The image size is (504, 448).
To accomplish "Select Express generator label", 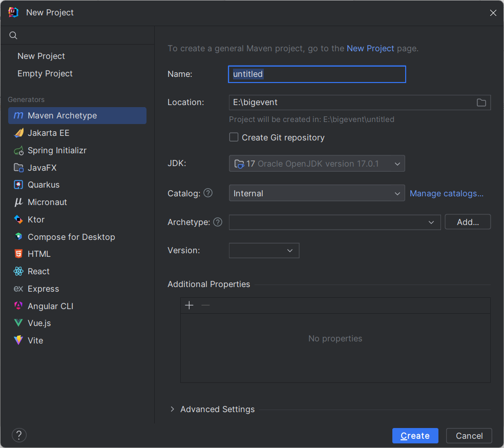I will (44, 289).
